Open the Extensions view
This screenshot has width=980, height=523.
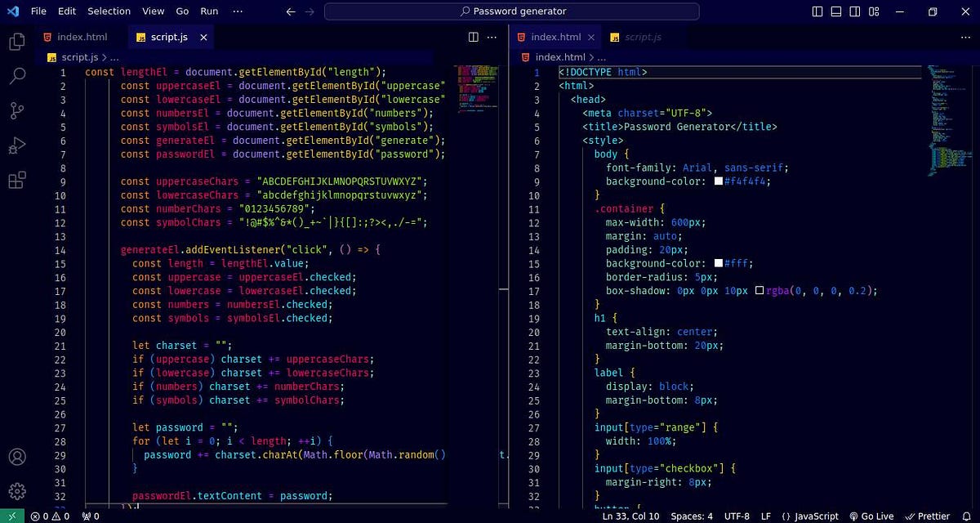pyautogui.click(x=16, y=181)
